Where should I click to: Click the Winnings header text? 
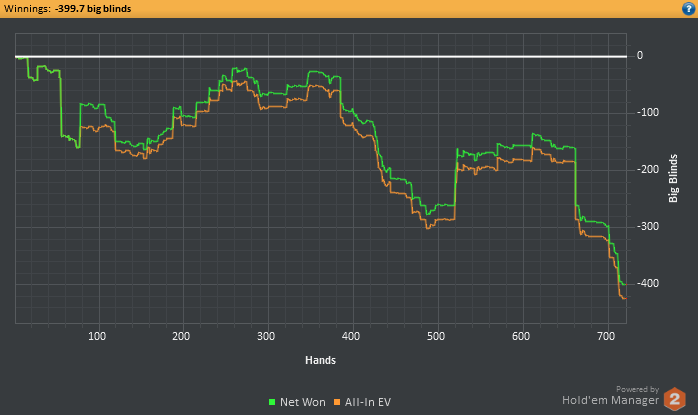tap(68, 9)
